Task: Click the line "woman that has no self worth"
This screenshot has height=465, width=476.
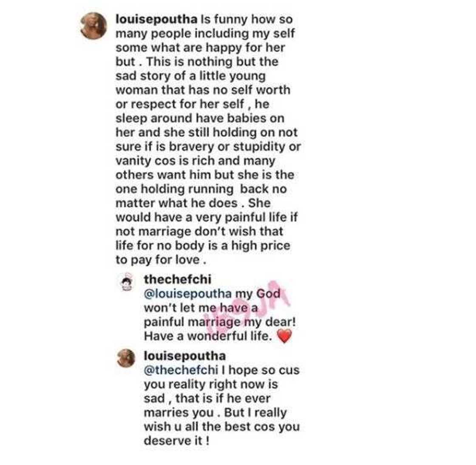Action: click(203, 90)
